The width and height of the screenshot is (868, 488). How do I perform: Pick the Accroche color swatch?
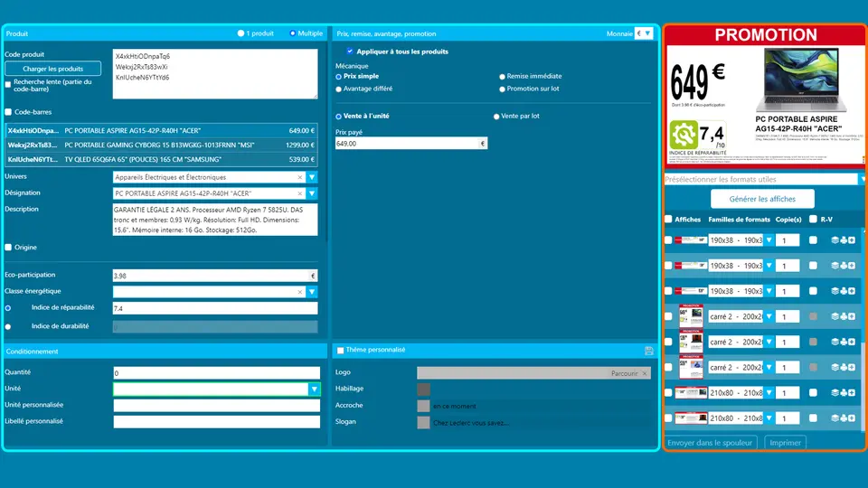coord(423,406)
